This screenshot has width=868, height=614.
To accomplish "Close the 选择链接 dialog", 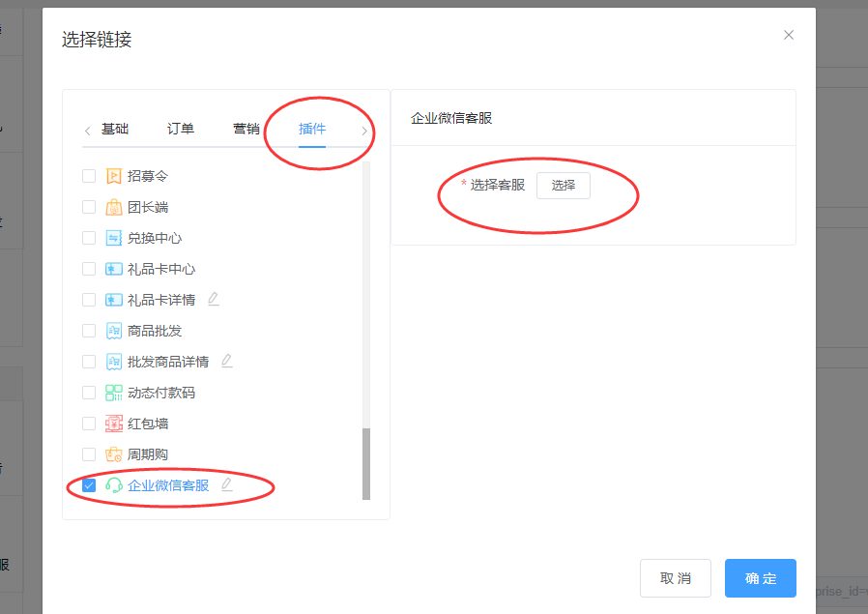I will pyautogui.click(x=789, y=35).
